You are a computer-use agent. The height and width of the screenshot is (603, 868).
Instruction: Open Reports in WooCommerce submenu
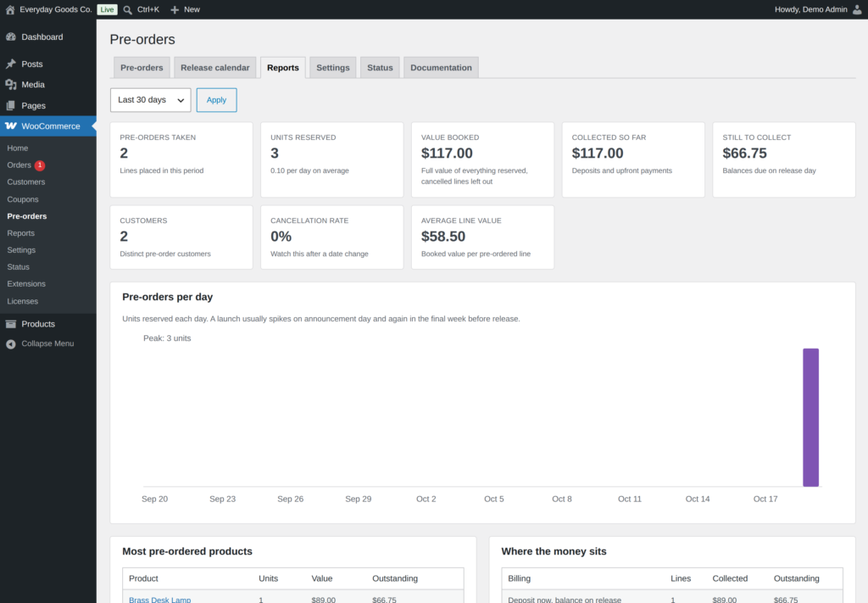(x=21, y=233)
